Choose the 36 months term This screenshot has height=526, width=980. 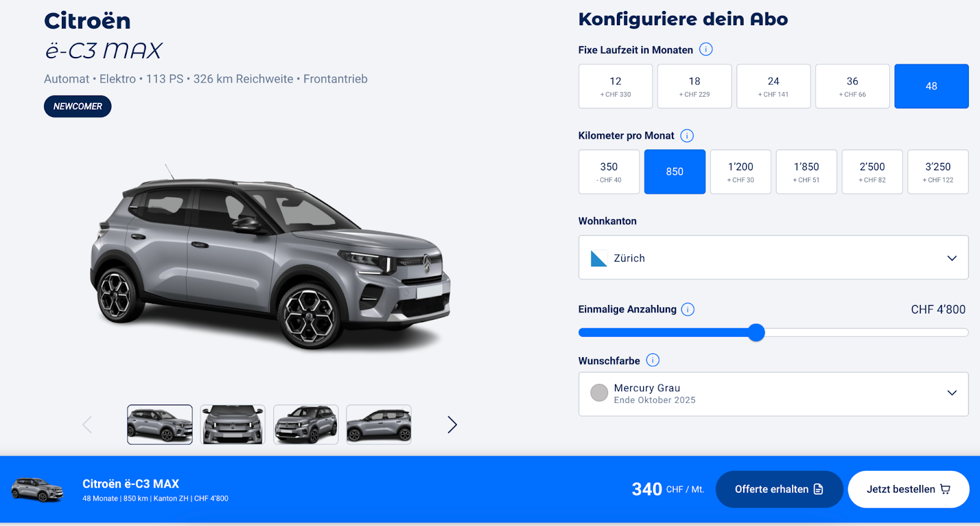click(853, 86)
